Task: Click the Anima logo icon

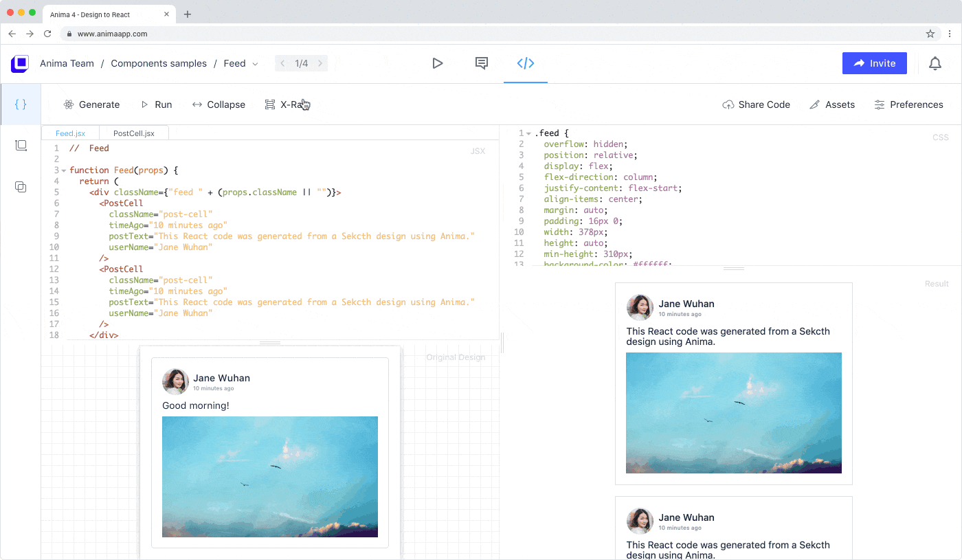Action: click(20, 63)
